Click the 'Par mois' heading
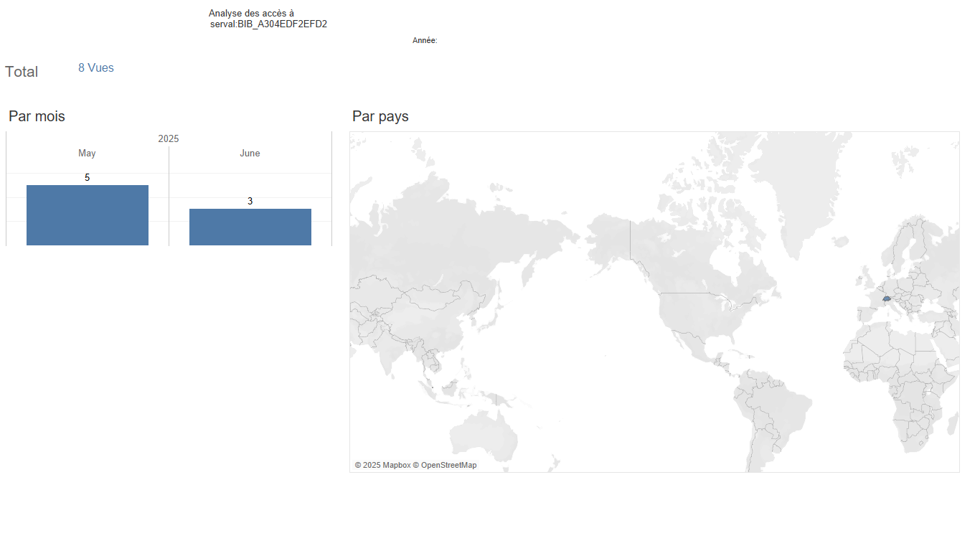The width and height of the screenshot is (980, 551). click(37, 116)
